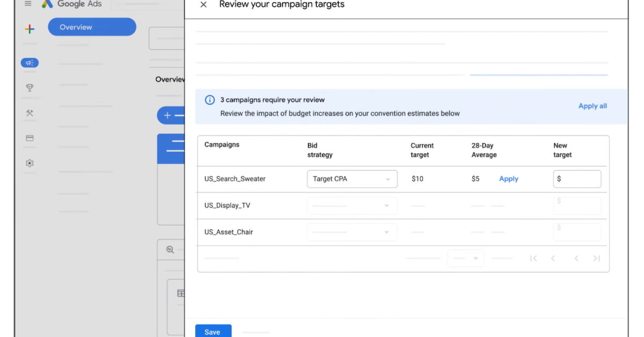Click the multicolor plus create icon
644x337 pixels.
click(x=30, y=29)
